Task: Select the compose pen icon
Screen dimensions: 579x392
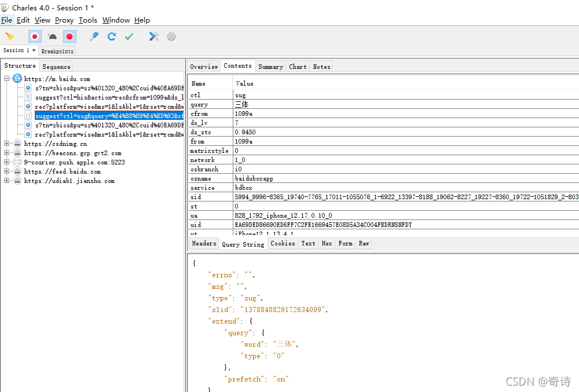Action: click(94, 36)
